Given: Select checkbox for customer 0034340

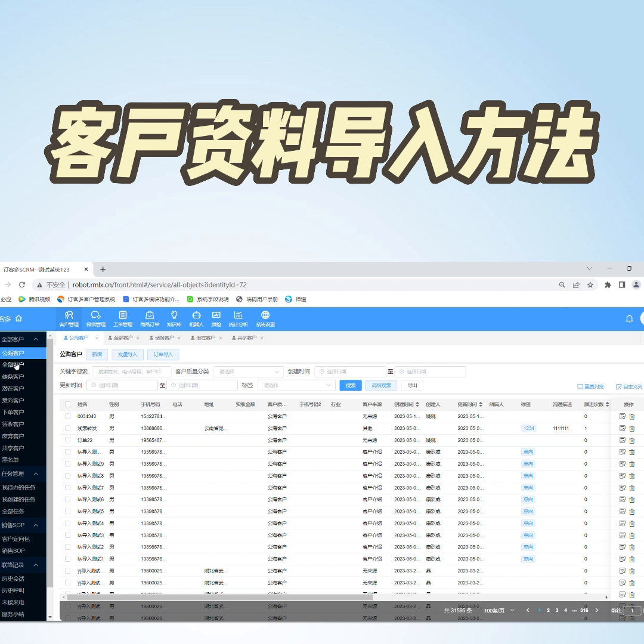Looking at the screenshot, I should 68,416.
